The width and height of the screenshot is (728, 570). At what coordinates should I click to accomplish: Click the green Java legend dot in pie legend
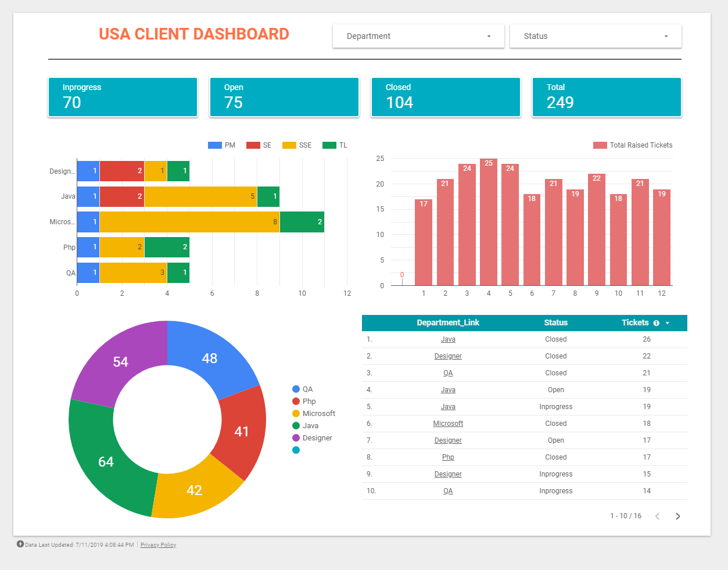[296, 425]
